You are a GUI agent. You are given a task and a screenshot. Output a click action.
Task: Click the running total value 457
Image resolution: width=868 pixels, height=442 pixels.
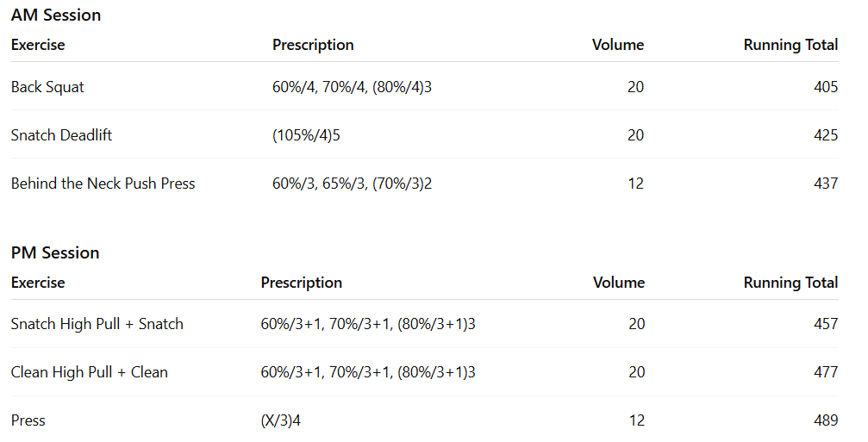[x=825, y=324]
